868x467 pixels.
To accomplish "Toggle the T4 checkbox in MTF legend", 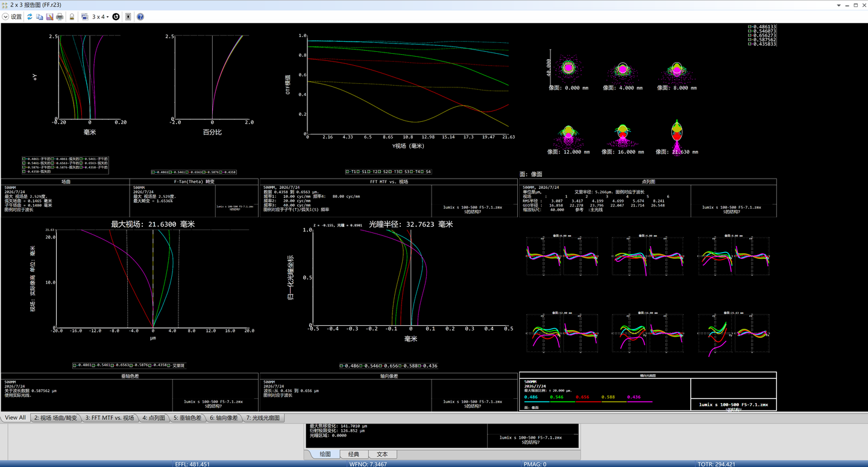I will tap(412, 172).
